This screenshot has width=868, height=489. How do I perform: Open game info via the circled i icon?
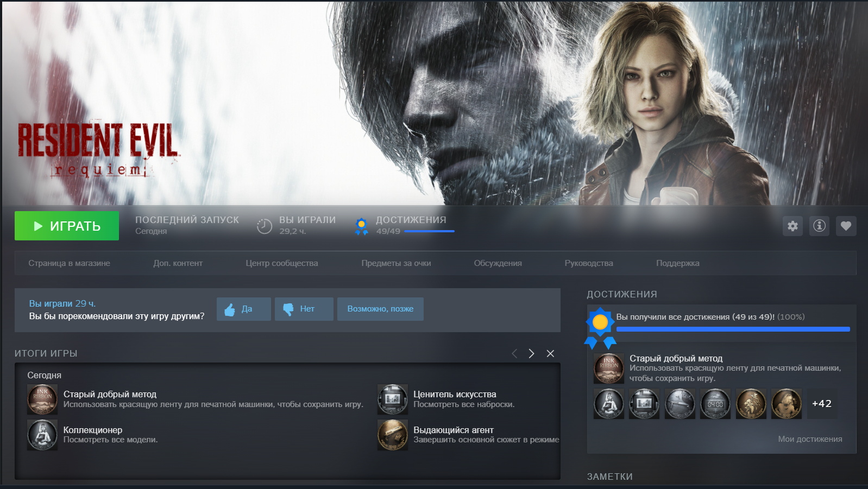click(x=819, y=226)
